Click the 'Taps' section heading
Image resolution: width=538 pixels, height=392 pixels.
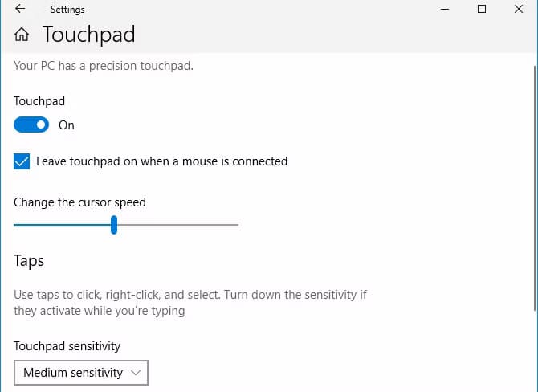pyautogui.click(x=29, y=261)
